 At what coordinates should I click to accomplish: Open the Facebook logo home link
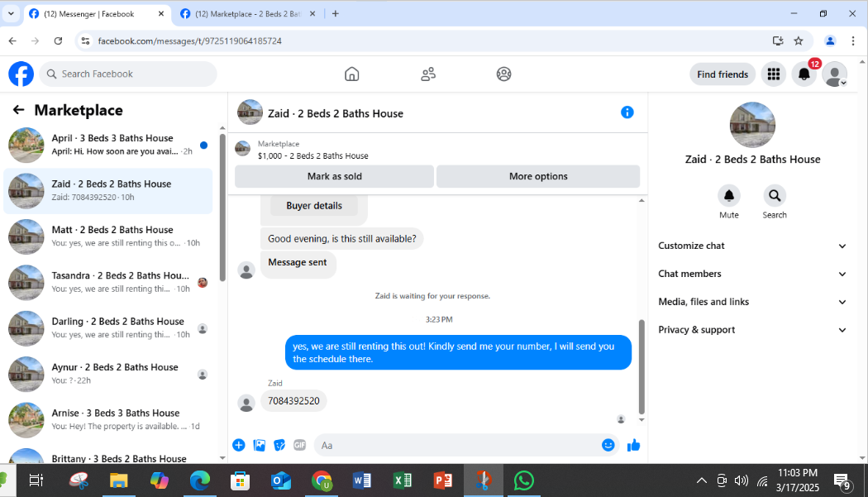click(21, 74)
